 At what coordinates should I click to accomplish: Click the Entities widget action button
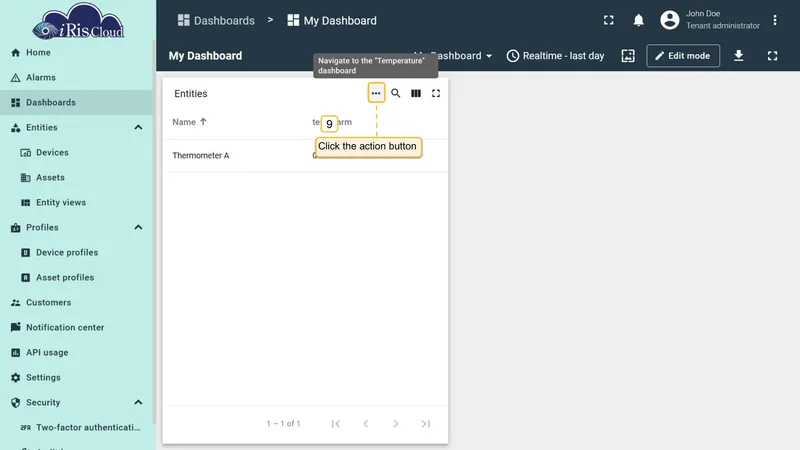(376, 93)
